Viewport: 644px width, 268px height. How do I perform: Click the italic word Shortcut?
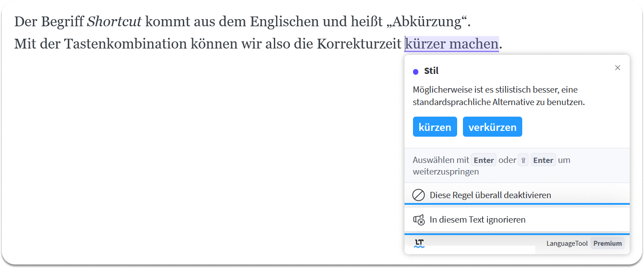coord(114,21)
